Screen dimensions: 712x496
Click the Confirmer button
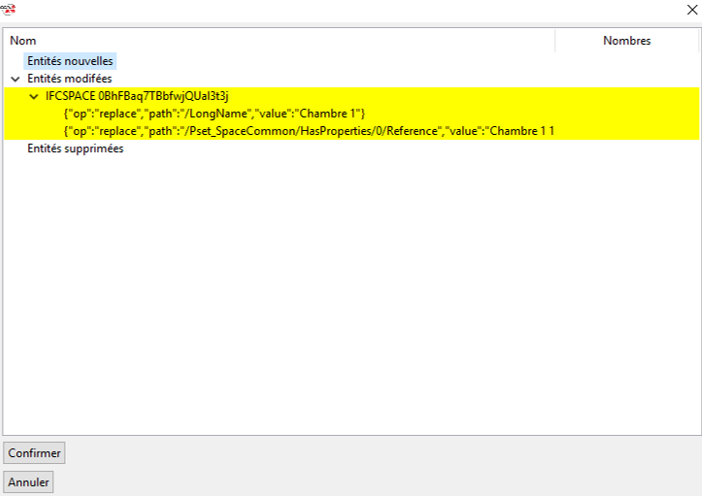[x=34, y=453]
